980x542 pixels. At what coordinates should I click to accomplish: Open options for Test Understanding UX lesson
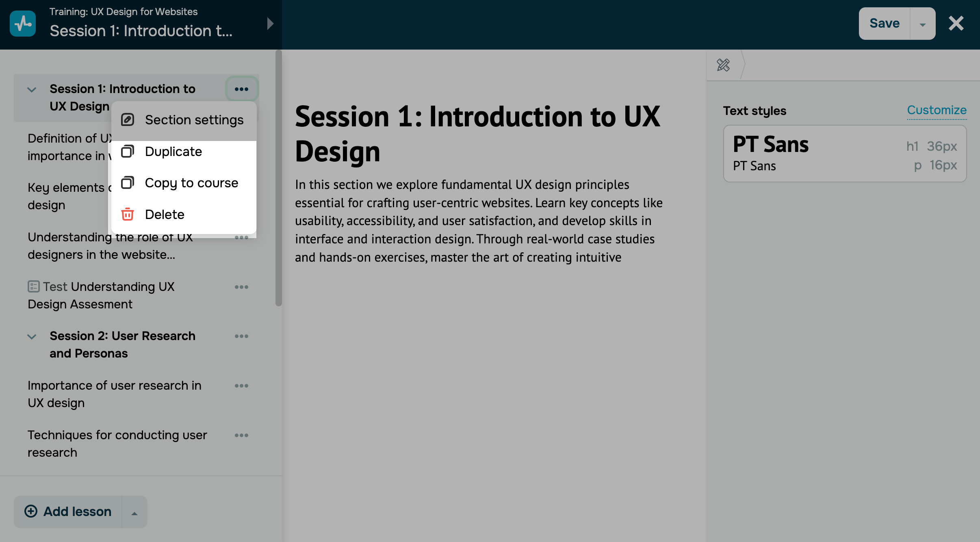[241, 287]
